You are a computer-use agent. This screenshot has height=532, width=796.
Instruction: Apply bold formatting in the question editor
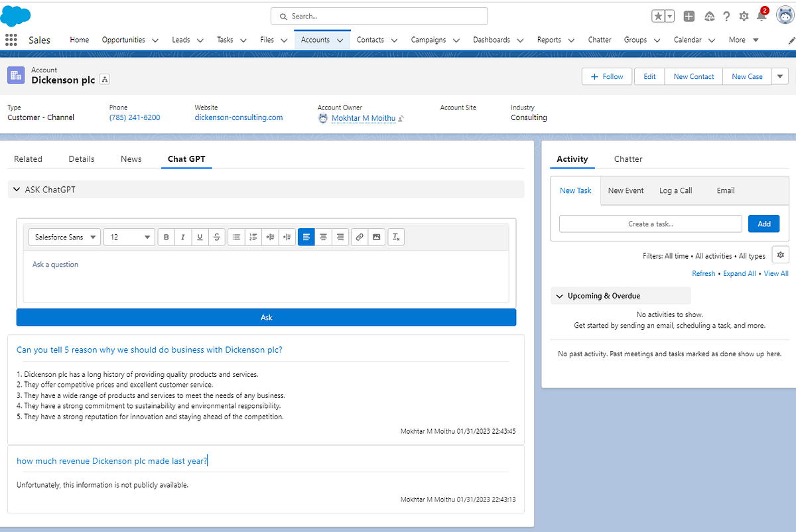pyautogui.click(x=166, y=237)
